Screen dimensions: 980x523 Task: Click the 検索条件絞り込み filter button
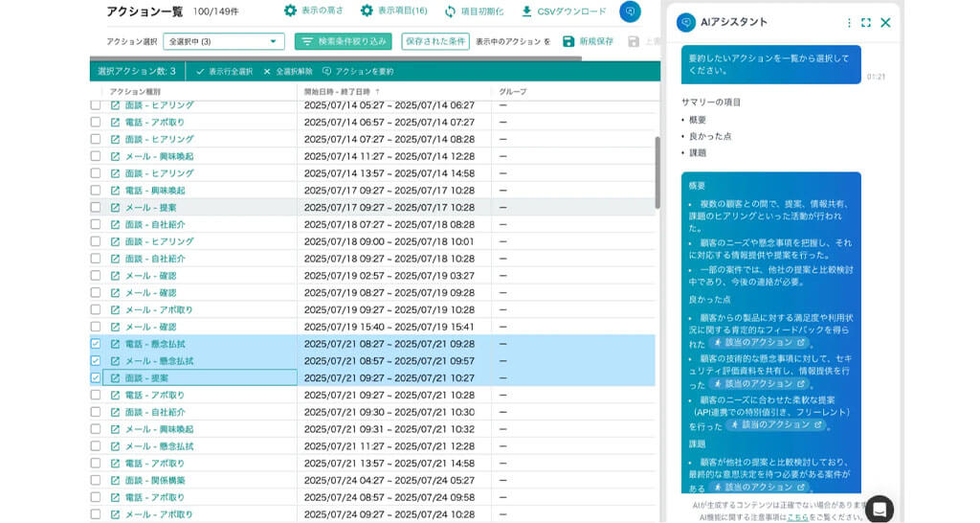(344, 41)
